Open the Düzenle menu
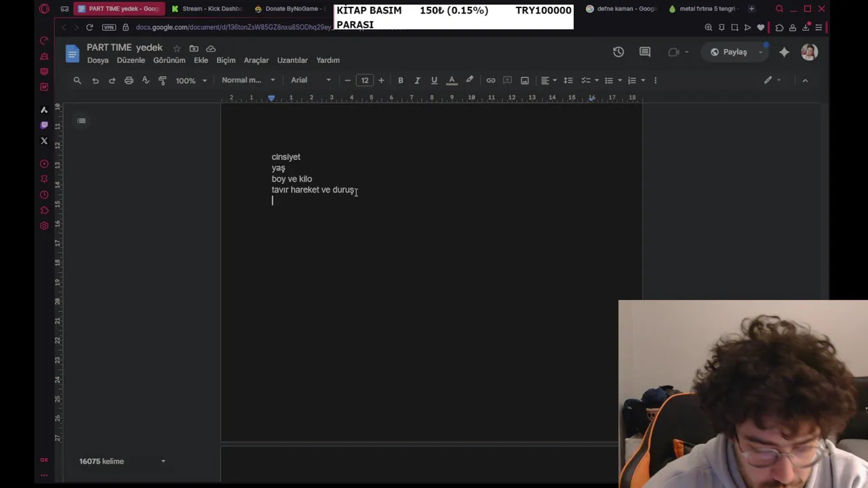 click(x=131, y=60)
